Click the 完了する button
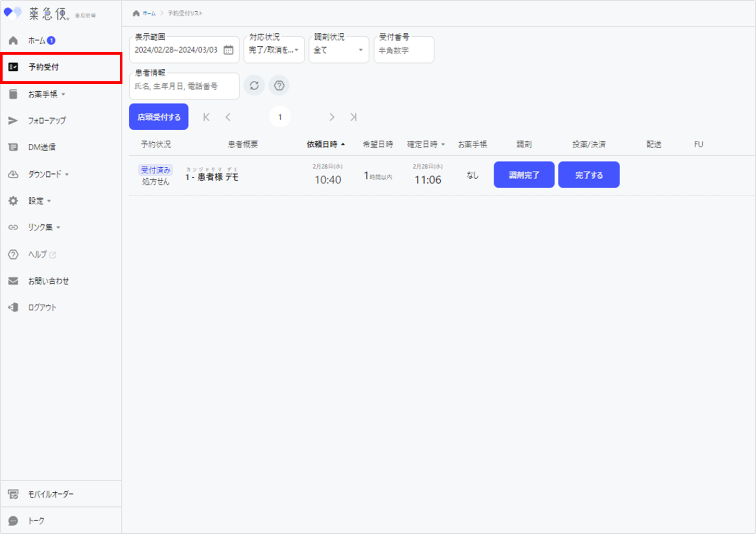This screenshot has height=534, width=756. 589,175
